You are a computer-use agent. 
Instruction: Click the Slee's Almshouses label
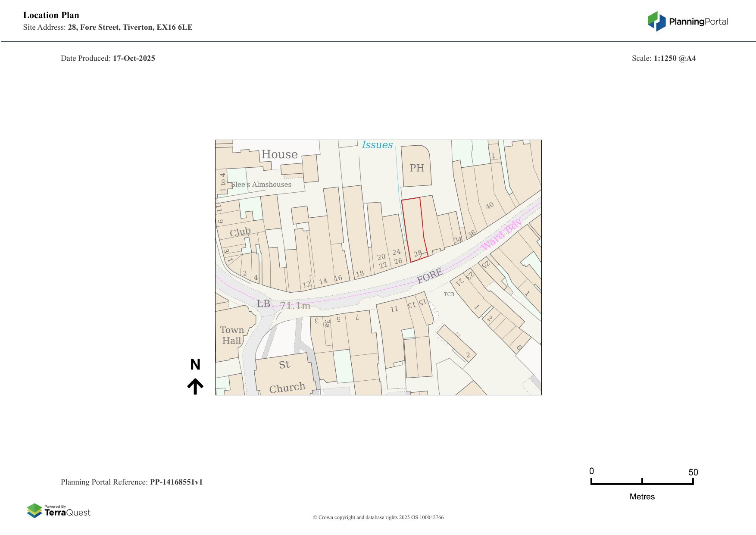click(261, 185)
